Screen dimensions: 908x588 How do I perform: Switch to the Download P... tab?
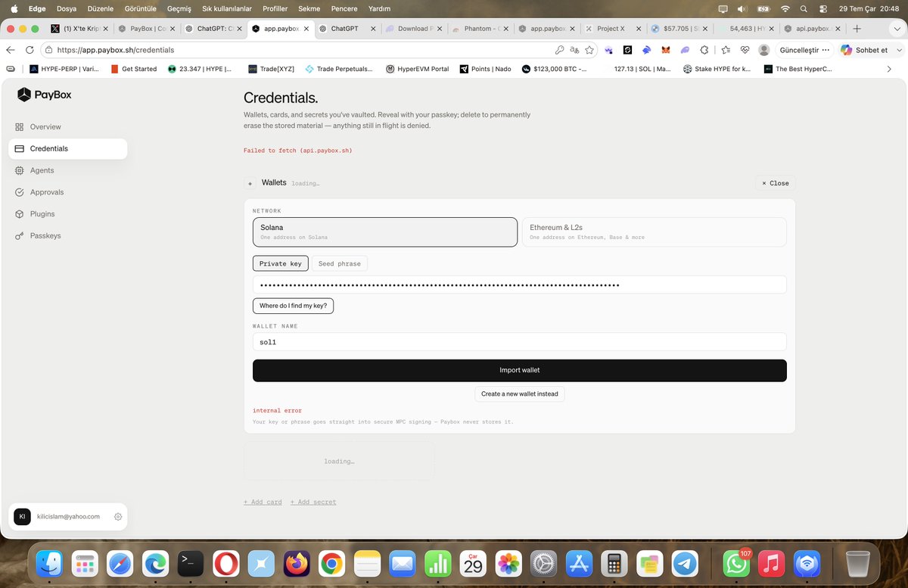(x=413, y=29)
